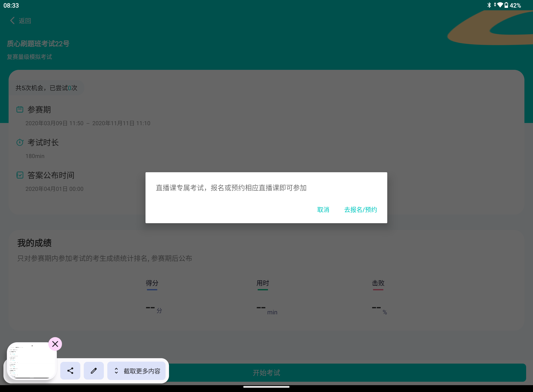Tap the 考试时长 section heading
The width and height of the screenshot is (533, 392).
[x=43, y=142]
